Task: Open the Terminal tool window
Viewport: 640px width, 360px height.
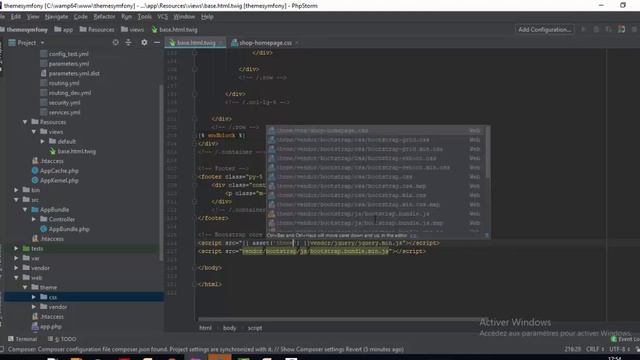Action: tap(22, 339)
